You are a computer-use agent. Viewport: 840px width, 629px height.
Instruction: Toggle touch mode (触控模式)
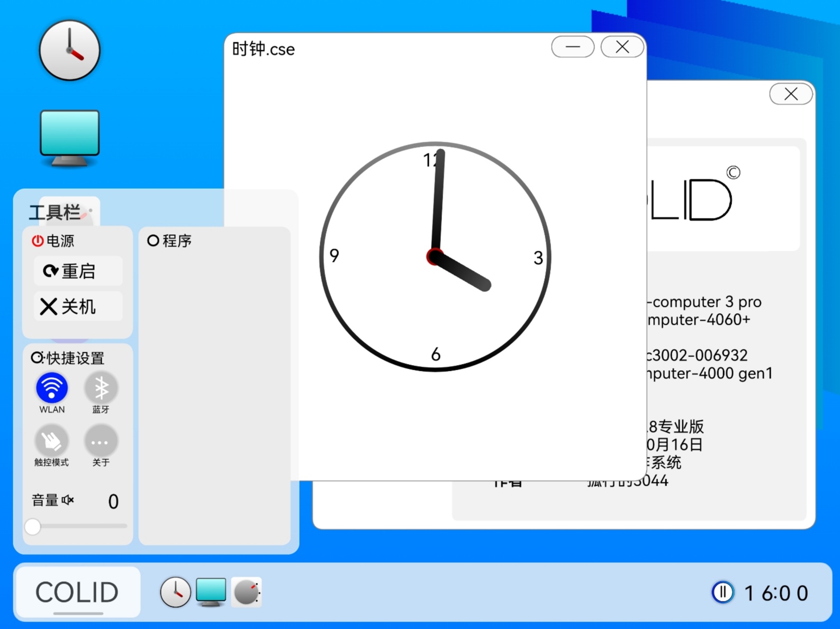51,441
